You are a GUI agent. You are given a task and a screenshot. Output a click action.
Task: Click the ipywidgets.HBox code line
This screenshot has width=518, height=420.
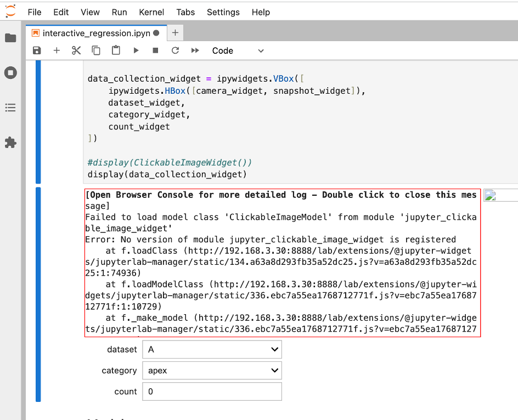(x=237, y=91)
